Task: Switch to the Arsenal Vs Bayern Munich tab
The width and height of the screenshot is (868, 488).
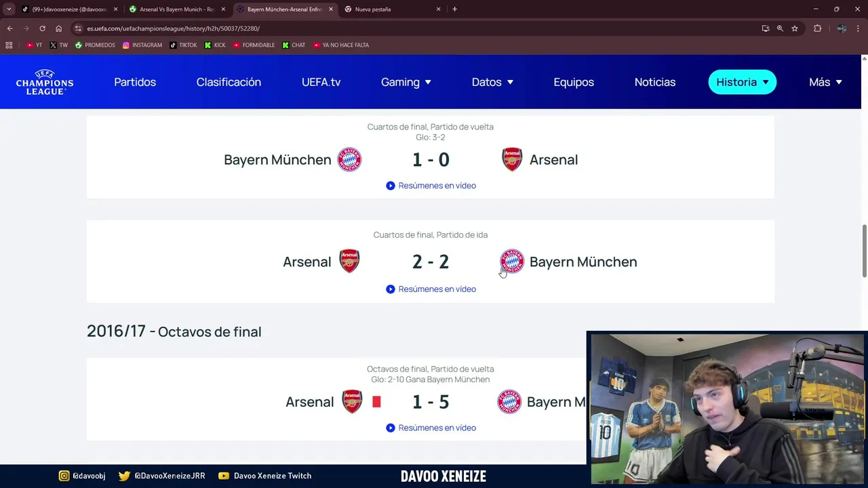Action: click(x=176, y=9)
